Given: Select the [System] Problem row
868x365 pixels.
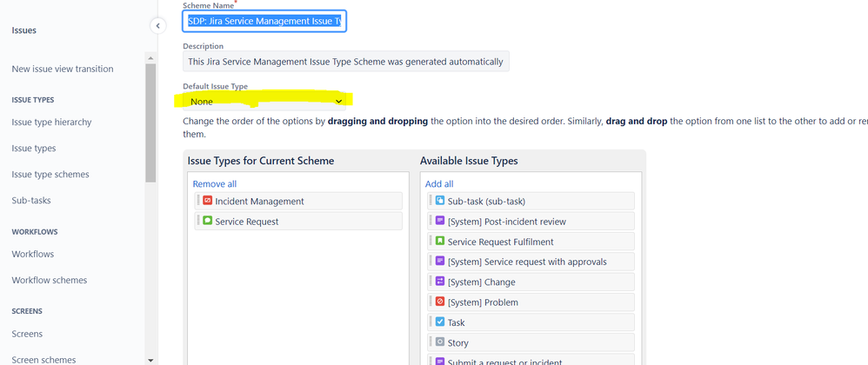Looking at the screenshot, I should pos(531,302).
